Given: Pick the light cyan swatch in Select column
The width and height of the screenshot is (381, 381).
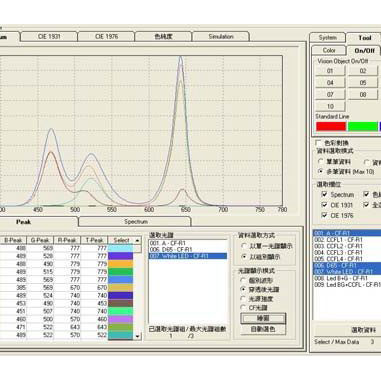Looking at the screenshot, I should (120, 248).
